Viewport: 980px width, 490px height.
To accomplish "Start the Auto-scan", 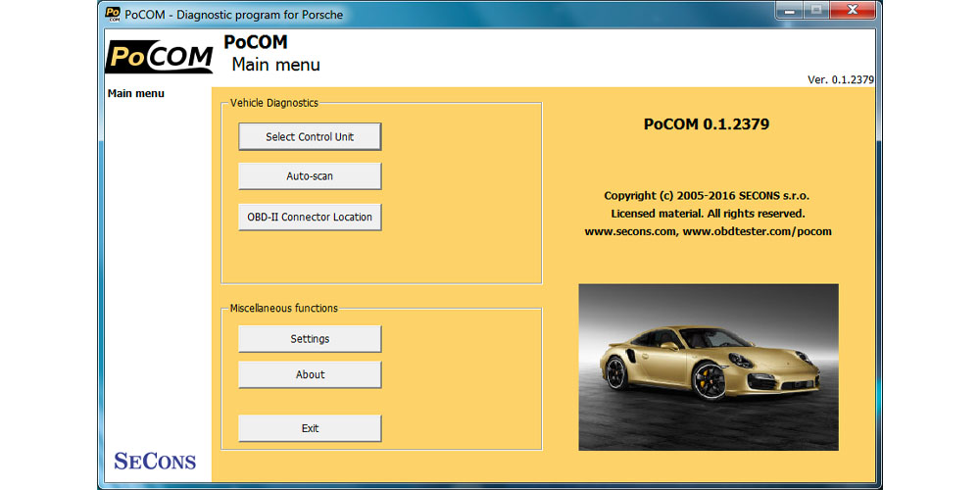I will tap(310, 176).
